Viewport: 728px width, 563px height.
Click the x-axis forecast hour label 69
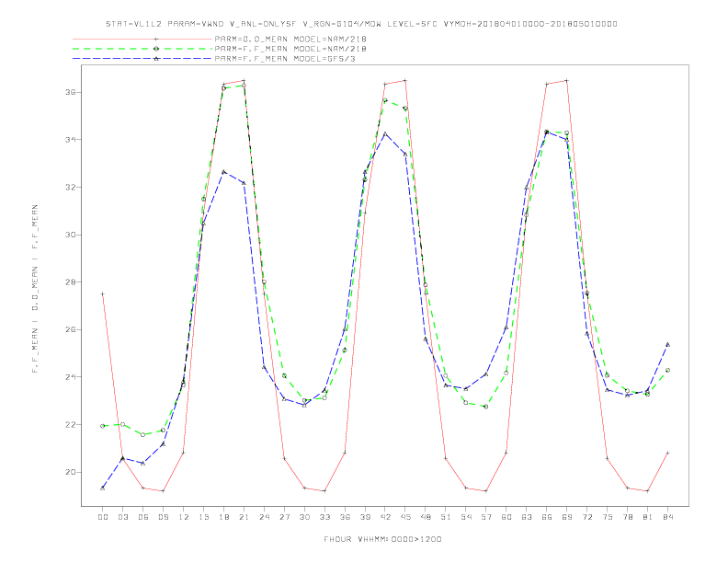[x=567, y=517]
